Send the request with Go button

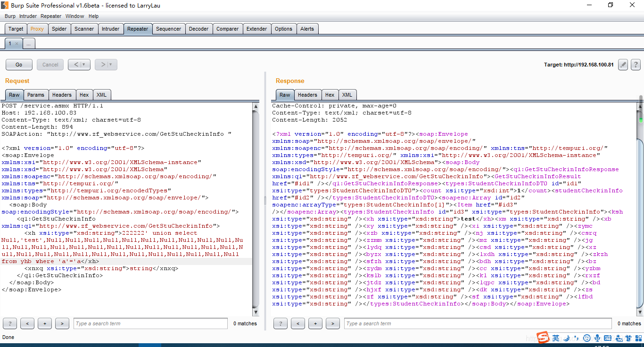pos(19,65)
